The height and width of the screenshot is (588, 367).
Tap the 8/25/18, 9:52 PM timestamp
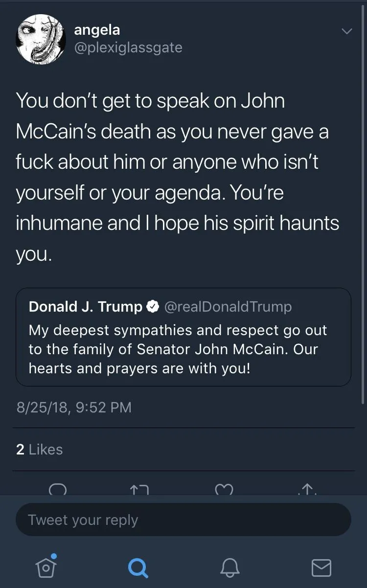click(74, 407)
